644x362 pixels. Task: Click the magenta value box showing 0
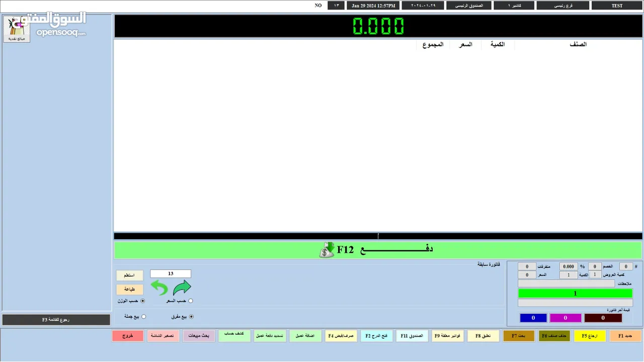coord(566,318)
